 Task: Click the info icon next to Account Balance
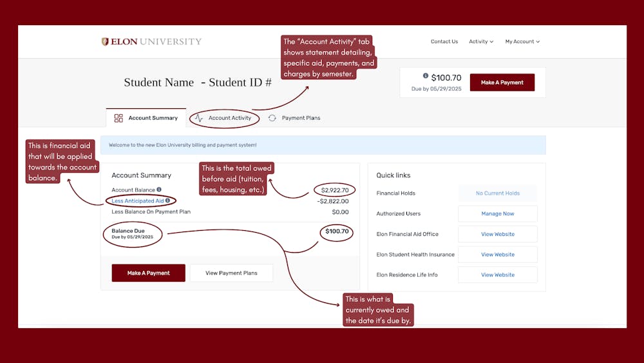(x=159, y=190)
